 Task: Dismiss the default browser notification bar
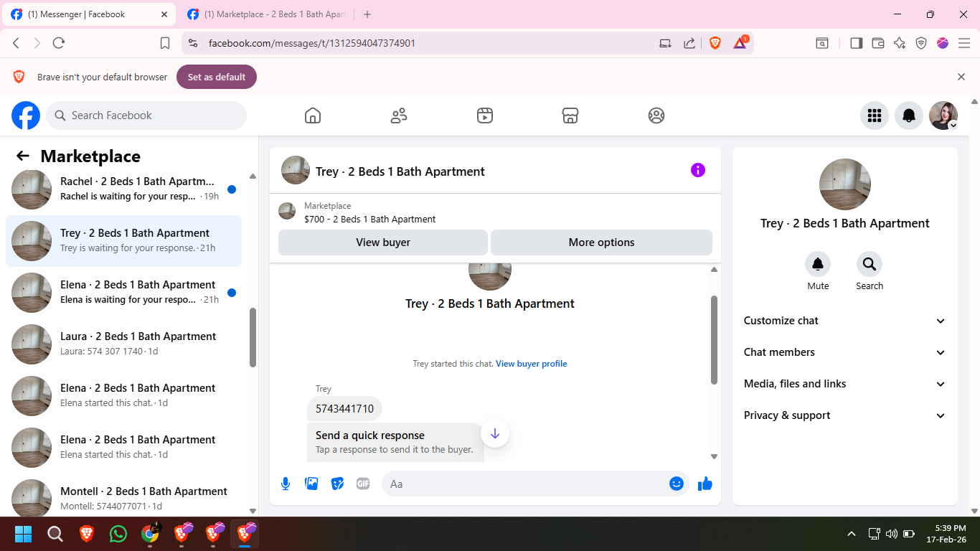click(x=961, y=77)
